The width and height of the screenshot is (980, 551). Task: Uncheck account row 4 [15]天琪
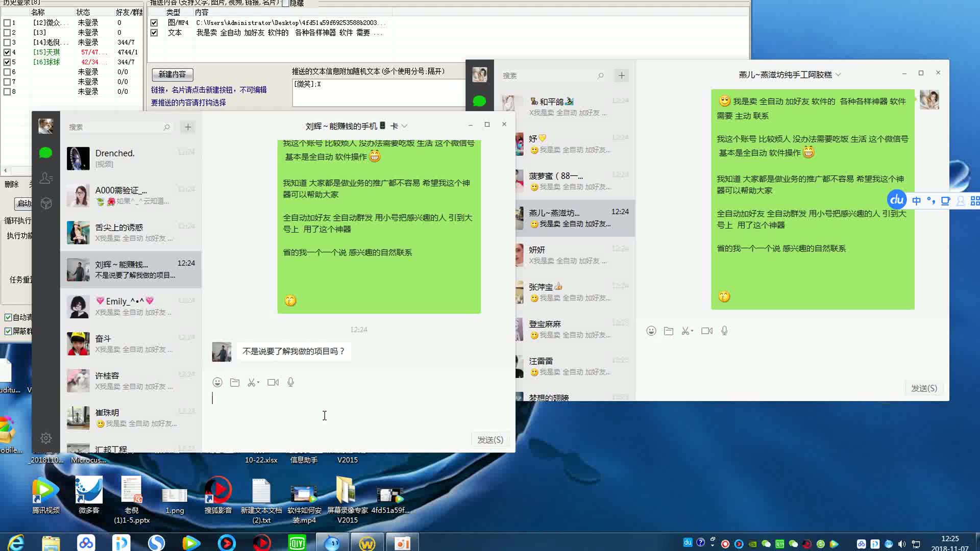point(7,52)
